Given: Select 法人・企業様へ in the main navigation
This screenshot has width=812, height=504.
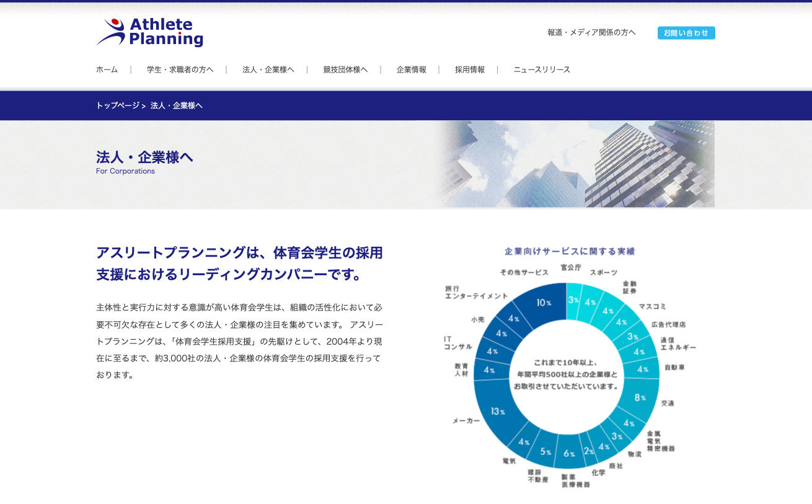Looking at the screenshot, I should tap(268, 69).
